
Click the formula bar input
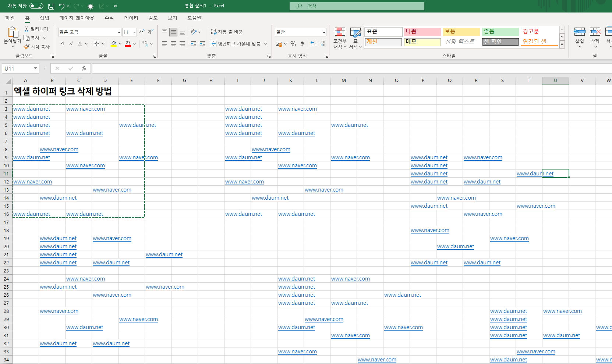352,68
